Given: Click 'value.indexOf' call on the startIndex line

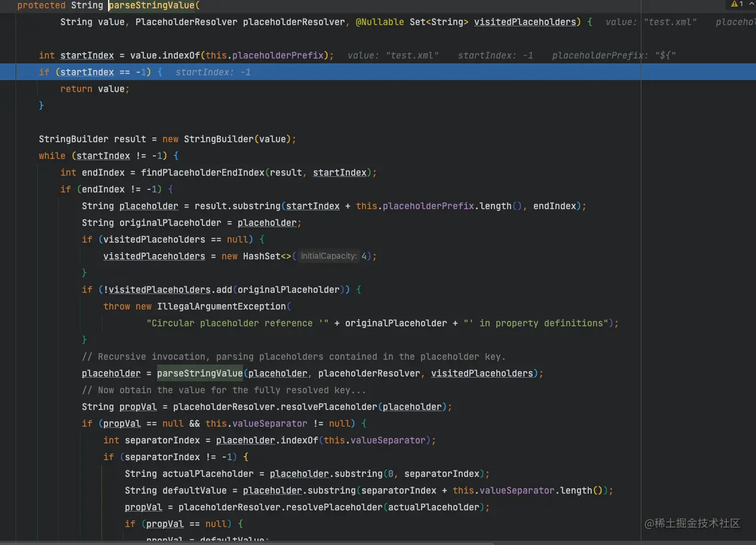Looking at the screenshot, I should (165, 55).
